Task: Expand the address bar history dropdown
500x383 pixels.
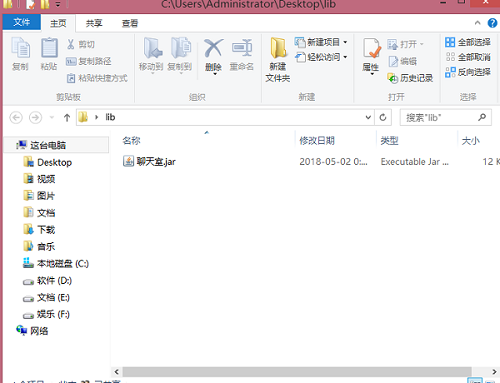Action: (368, 117)
